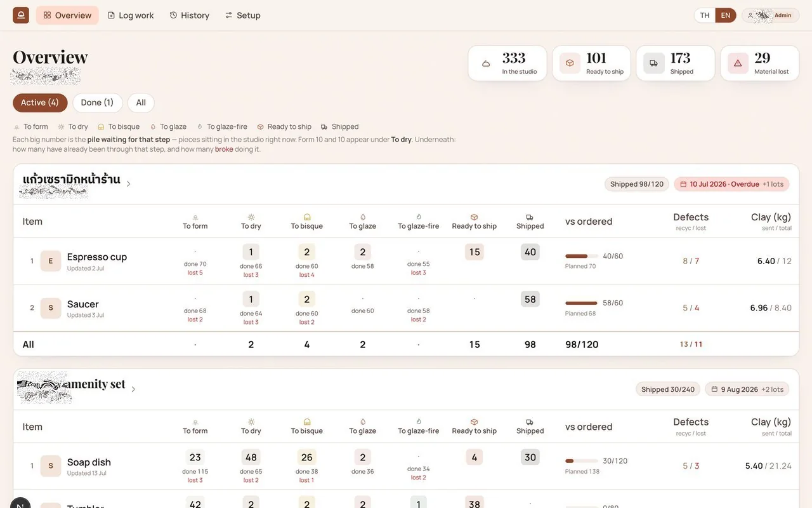Viewport: 812px width, 508px height.
Task: Click the In the studio kiln icon
Action: point(486,63)
